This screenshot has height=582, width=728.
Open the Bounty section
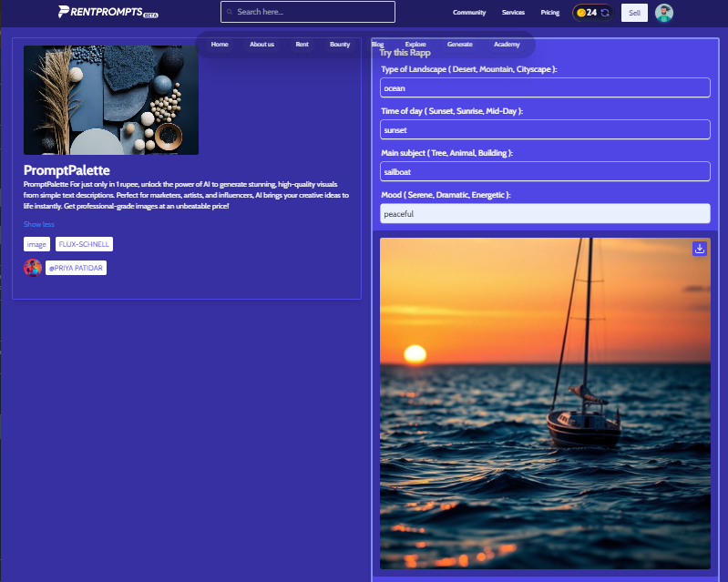tap(340, 44)
